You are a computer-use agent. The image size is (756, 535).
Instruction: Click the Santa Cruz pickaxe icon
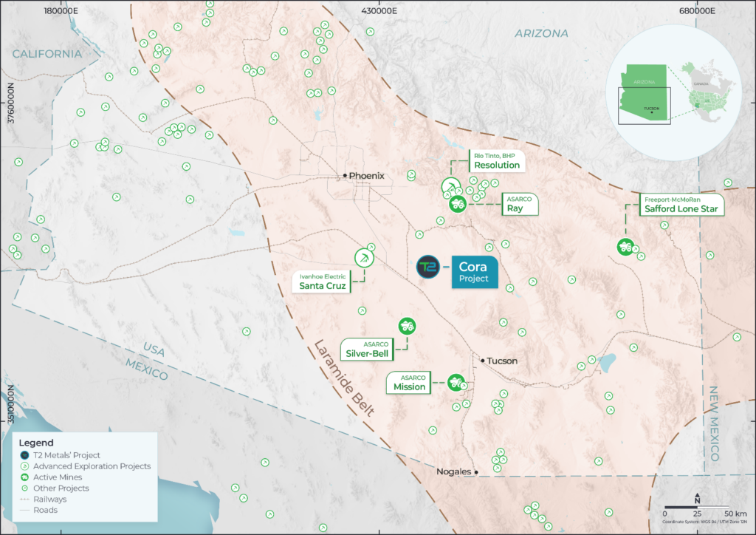coord(364,258)
